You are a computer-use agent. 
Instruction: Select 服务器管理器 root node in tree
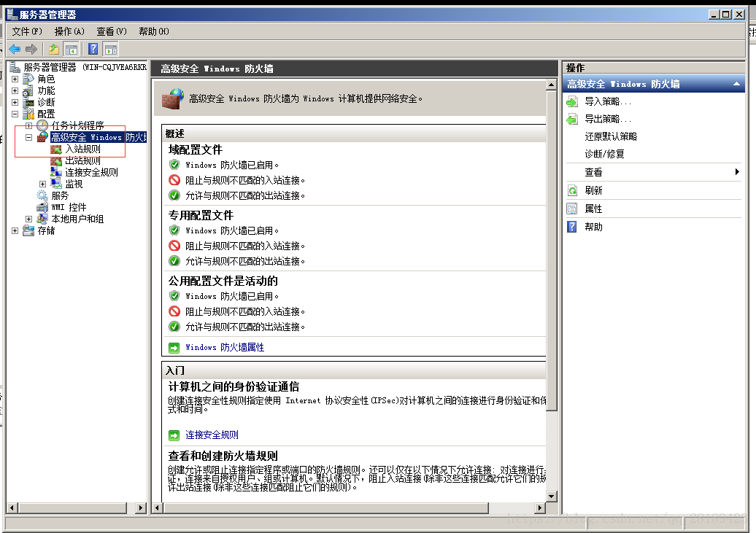click(50, 67)
